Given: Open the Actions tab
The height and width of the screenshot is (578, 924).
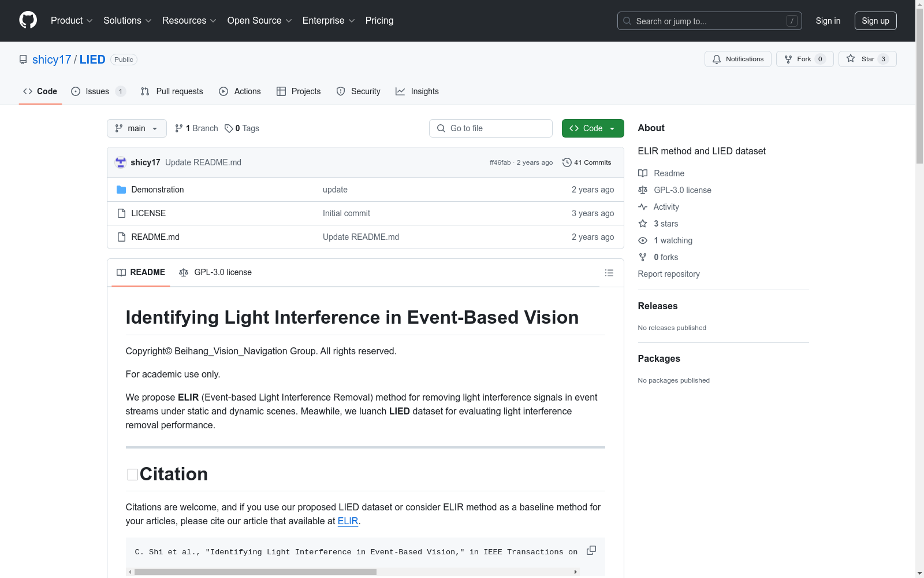Looking at the screenshot, I should tap(240, 91).
